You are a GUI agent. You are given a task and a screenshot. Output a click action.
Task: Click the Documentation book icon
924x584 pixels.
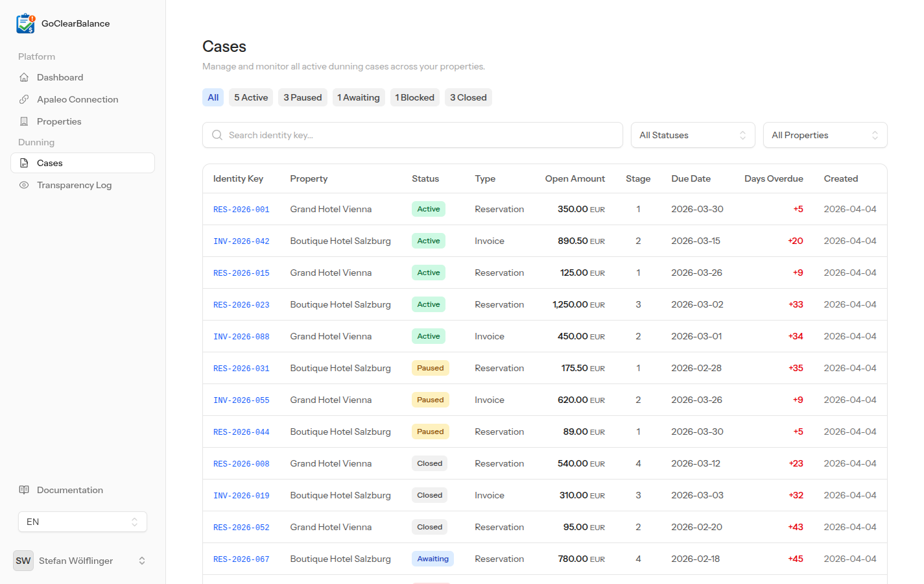click(24, 490)
